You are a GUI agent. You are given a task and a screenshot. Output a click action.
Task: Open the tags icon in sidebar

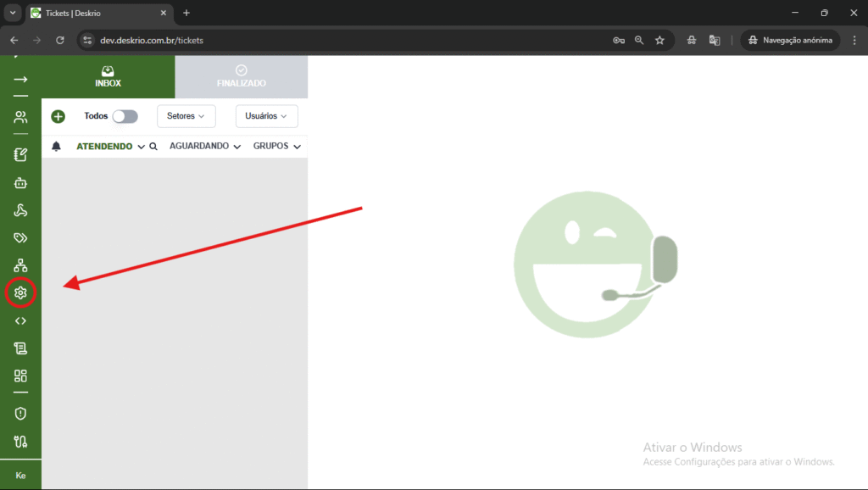20,238
